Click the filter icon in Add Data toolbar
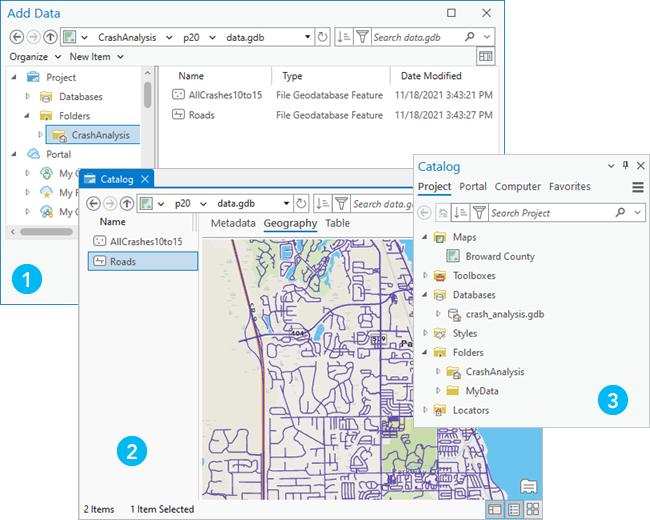650x520 pixels. (362, 37)
